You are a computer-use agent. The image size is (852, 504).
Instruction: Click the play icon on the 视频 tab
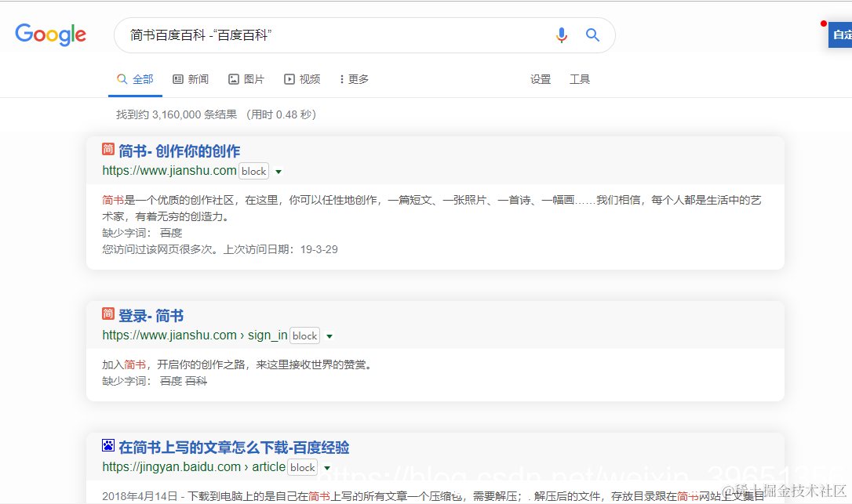click(x=288, y=78)
